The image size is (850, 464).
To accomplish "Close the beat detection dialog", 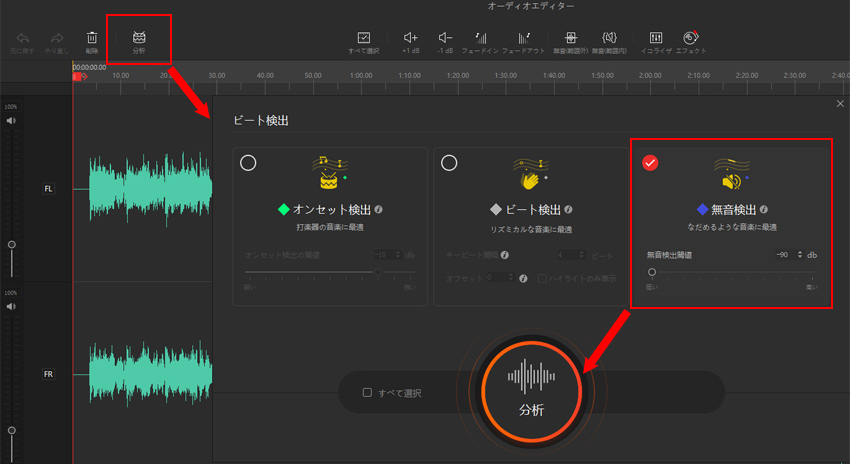I will pos(840,104).
